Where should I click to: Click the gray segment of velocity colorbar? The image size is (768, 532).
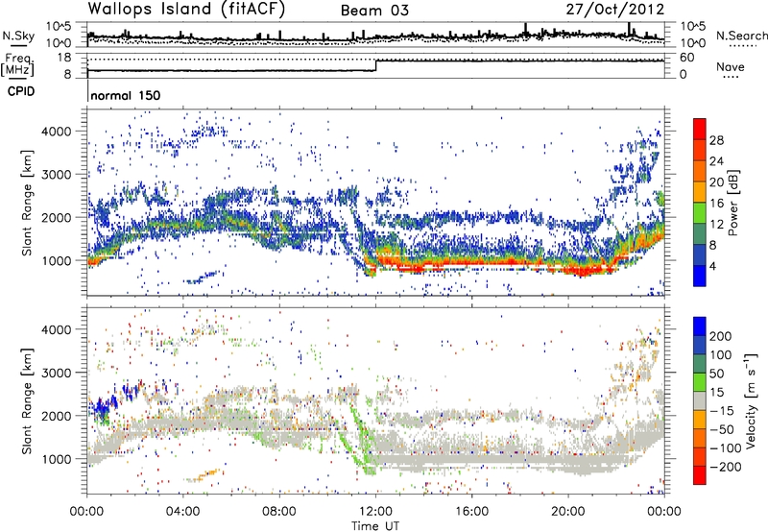pyautogui.click(x=700, y=400)
